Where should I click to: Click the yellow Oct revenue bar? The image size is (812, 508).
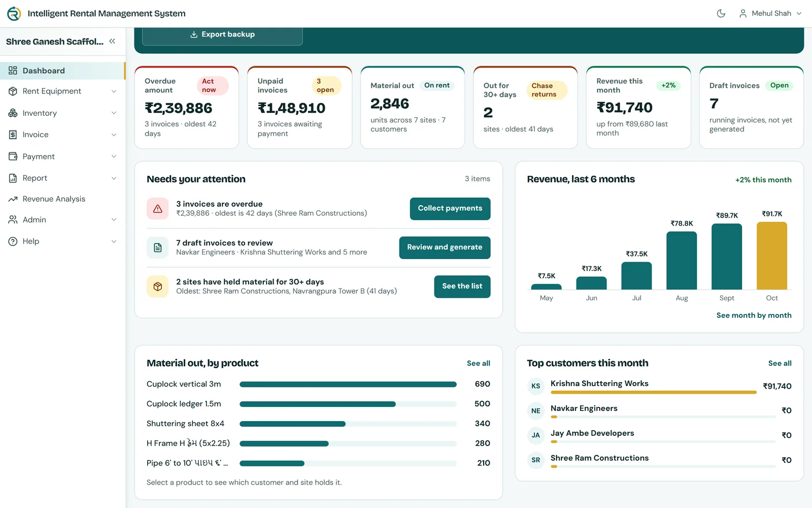click(x=772, y=256)
